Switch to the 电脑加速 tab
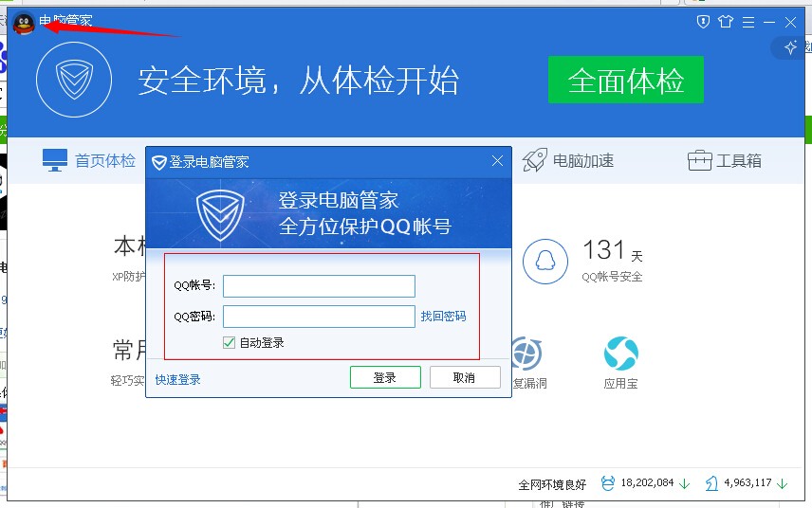This screenshot has width=812, height=508. [x=567, y=160]
